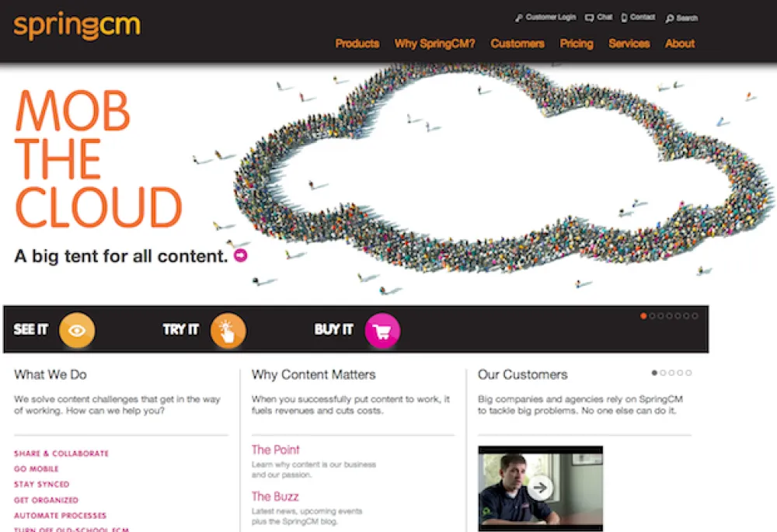This screenshot has height=532, width=777.
Task: Open the About menu
Action: click(680, 43)
